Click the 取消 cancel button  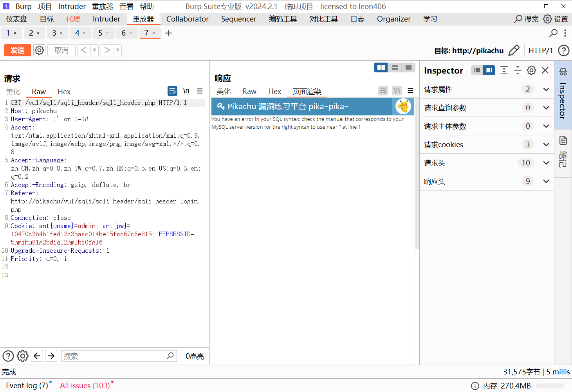(x=61, y=50)
